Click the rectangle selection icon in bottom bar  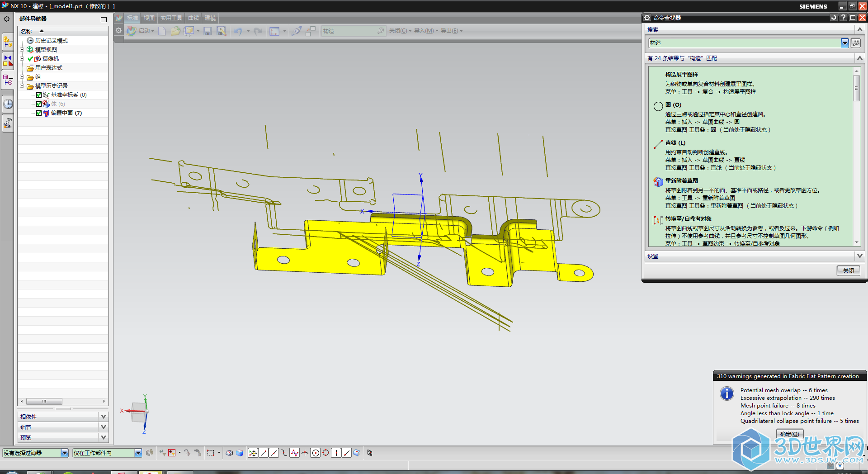[211, 453]
